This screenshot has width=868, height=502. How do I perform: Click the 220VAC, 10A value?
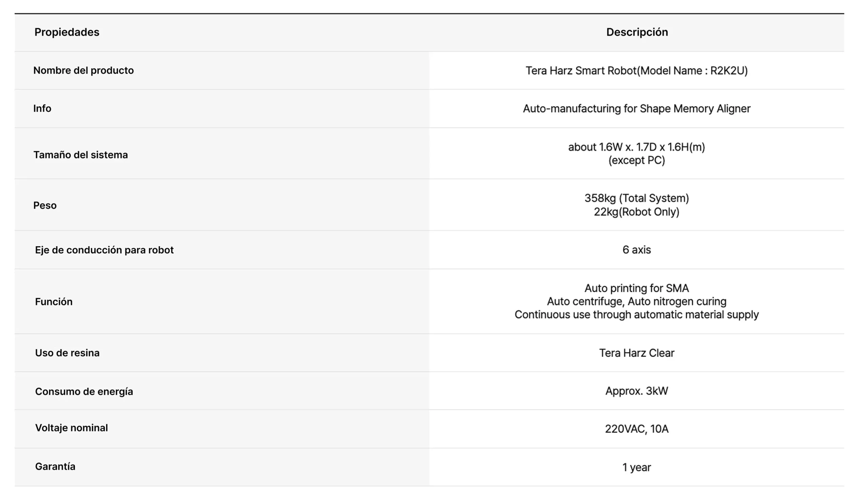(636, 429)
